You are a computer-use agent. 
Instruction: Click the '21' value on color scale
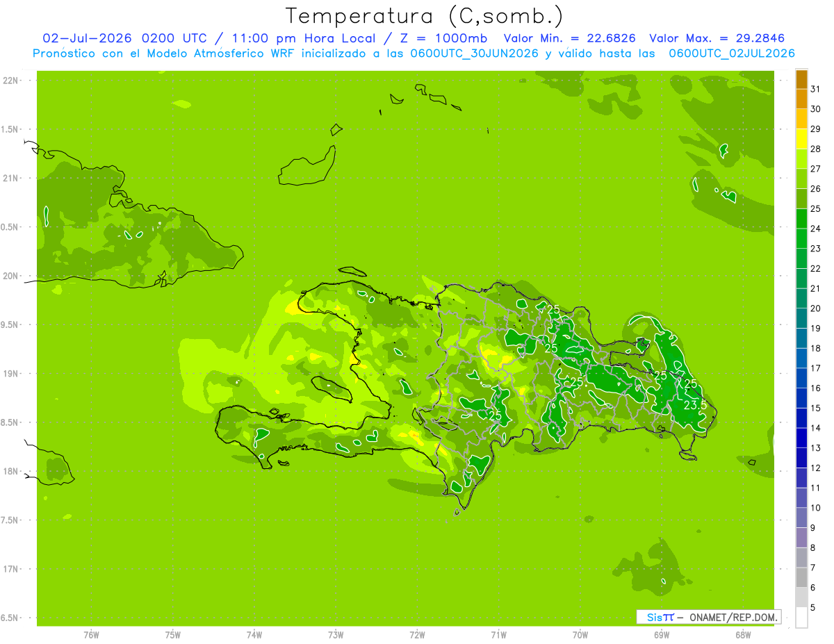tap(816, 288)
